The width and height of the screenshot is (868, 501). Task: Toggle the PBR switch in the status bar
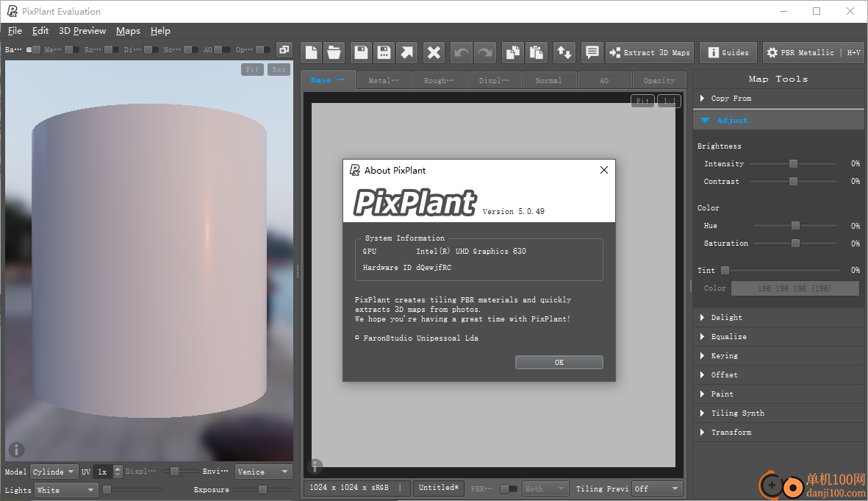point(508,488)
